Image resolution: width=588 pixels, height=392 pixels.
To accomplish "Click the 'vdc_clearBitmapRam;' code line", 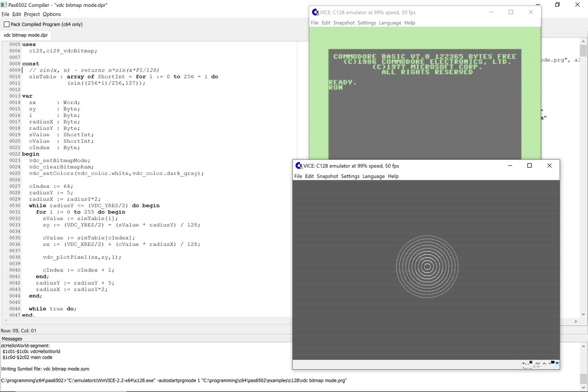I will coord(61,166).
